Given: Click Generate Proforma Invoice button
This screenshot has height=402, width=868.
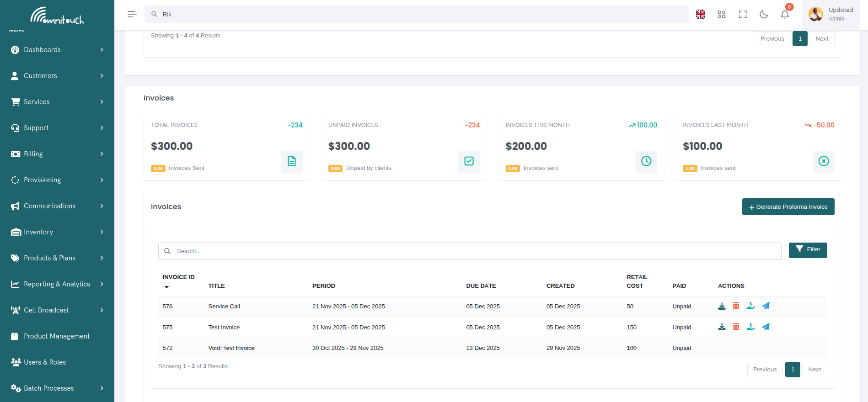Looking at the screenshot, I should coord(788,207).
